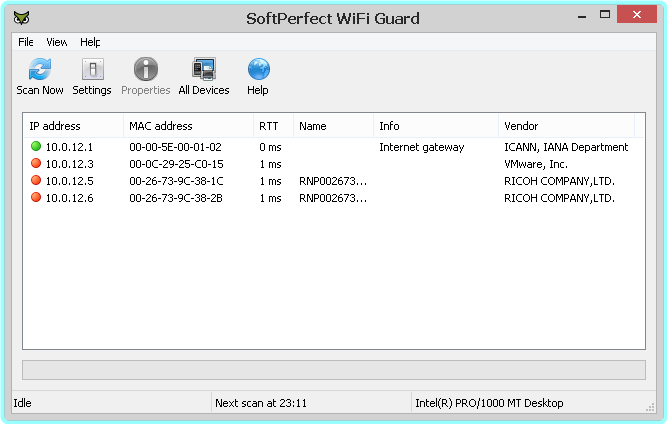Open the Help menu in menu bar

point(90,42)
